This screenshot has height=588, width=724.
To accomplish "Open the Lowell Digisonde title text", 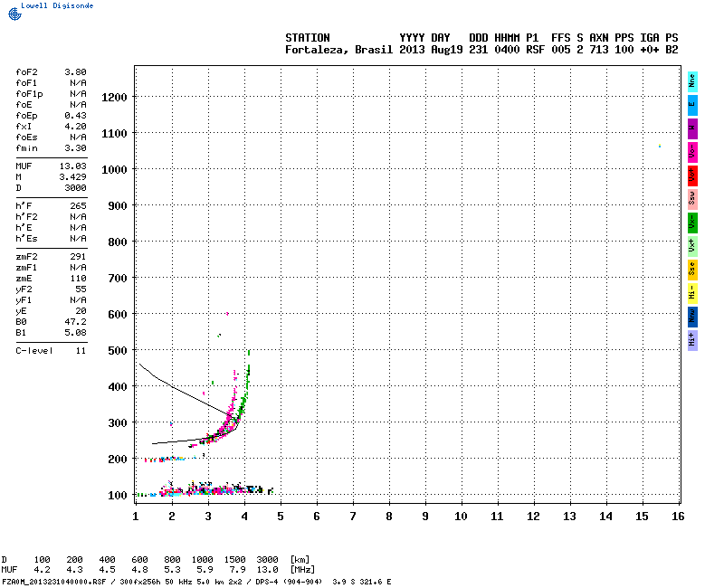I will [x=57, y=5].
